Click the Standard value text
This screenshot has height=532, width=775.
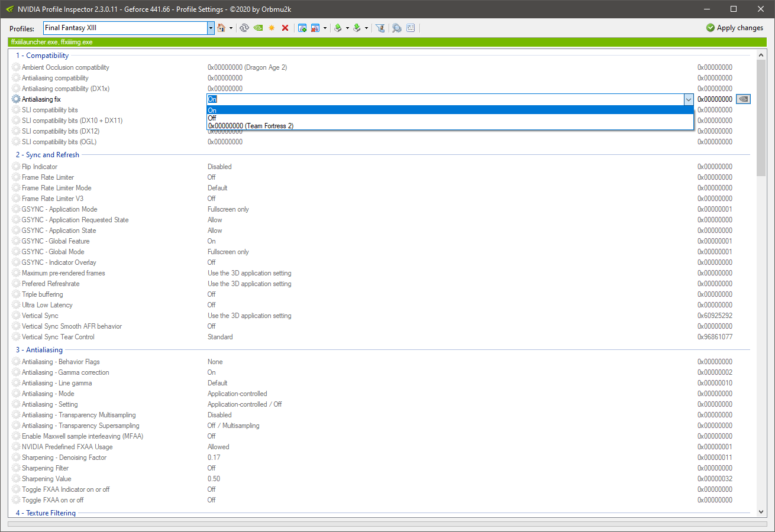tap(220, 337)
